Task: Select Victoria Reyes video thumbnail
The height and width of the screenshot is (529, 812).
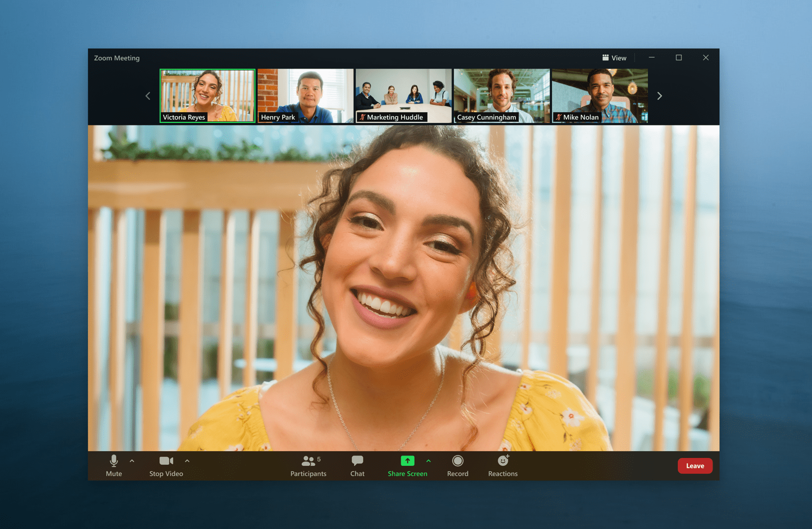Action: [207, 96]
